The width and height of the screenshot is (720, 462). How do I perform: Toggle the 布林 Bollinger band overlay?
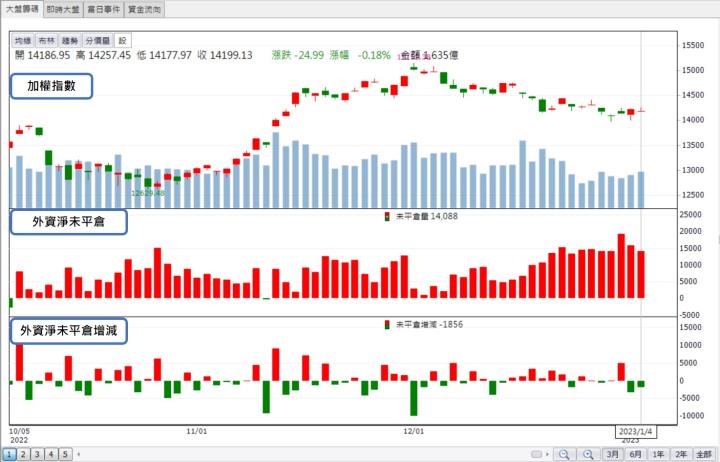pos(46,41)
